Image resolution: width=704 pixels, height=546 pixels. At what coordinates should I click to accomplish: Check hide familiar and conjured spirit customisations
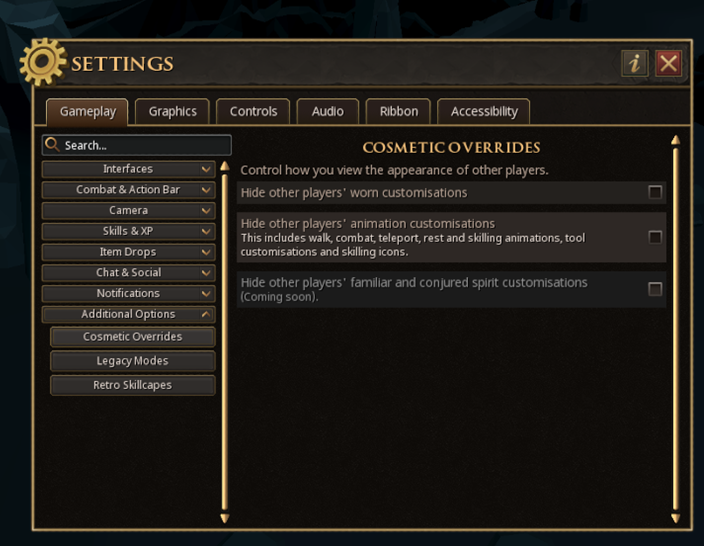655,289
